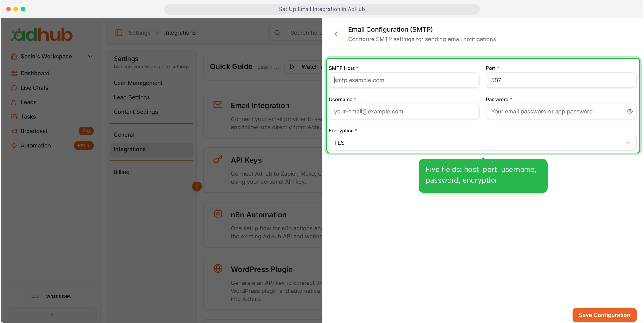Viewport: 644px width, 323px height.
Task: Click the Port field showing 587
Action: 561,80
